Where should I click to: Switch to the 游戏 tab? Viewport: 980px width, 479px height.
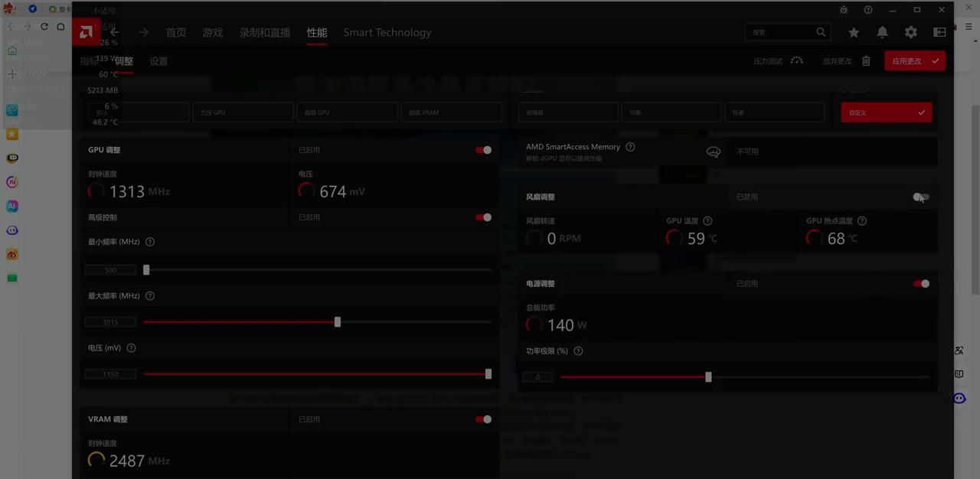(213, 32)
